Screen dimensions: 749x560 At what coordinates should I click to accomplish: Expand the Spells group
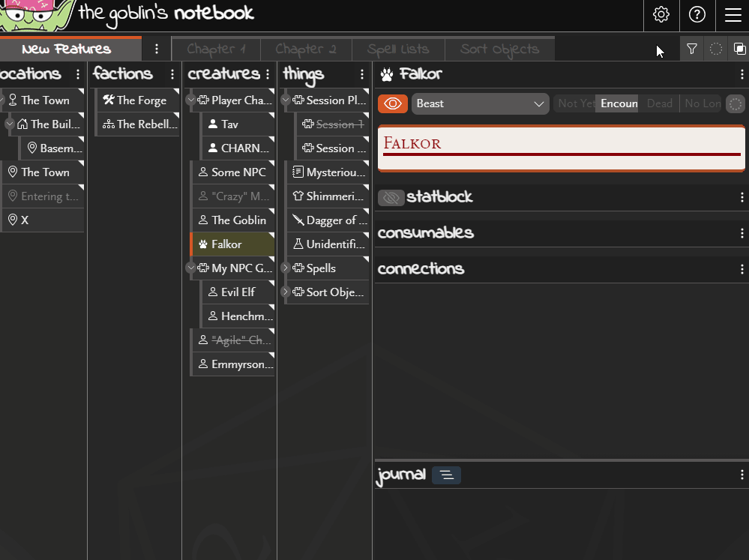click(x=286, y=268)
